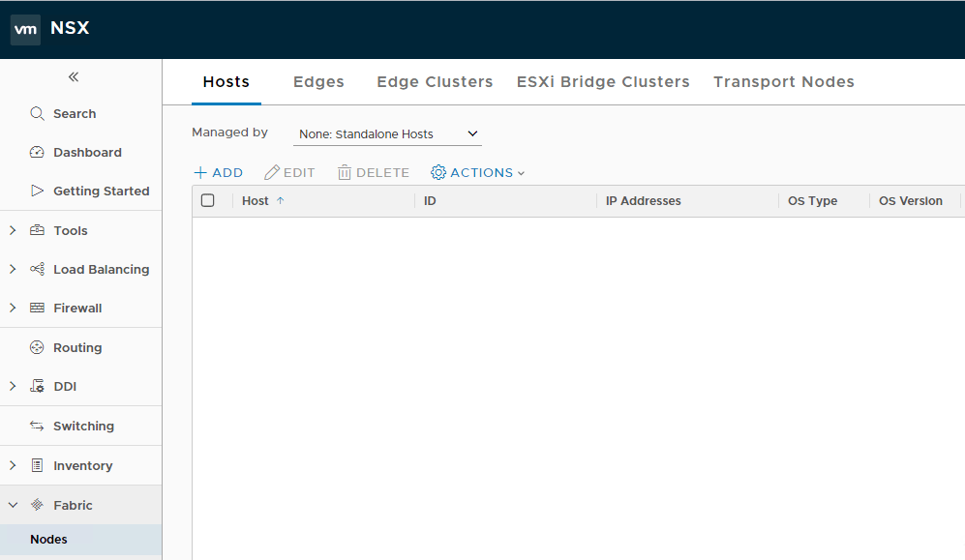The width and height of the screenshot is (965, 560).
Task: Click the OS Type column header
Action: tap(812, 200)
